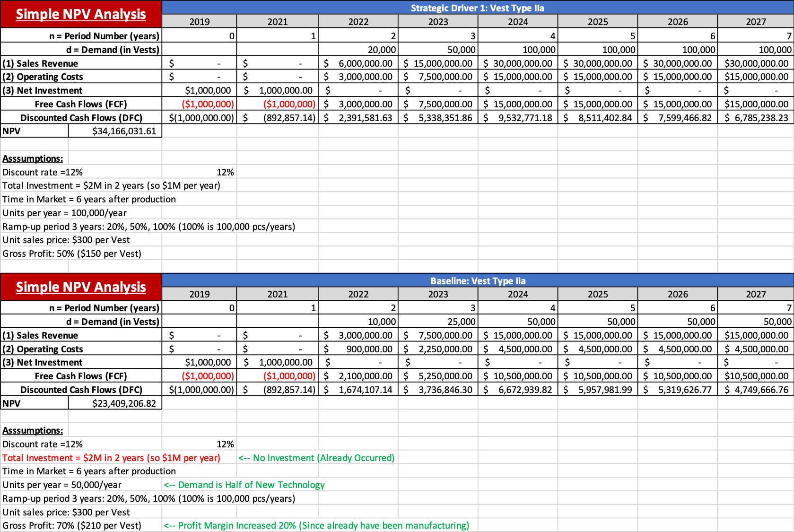Select the Baseline discounted cash flow $6,672,939.82
794x532 pixels.
click(518, 390)
